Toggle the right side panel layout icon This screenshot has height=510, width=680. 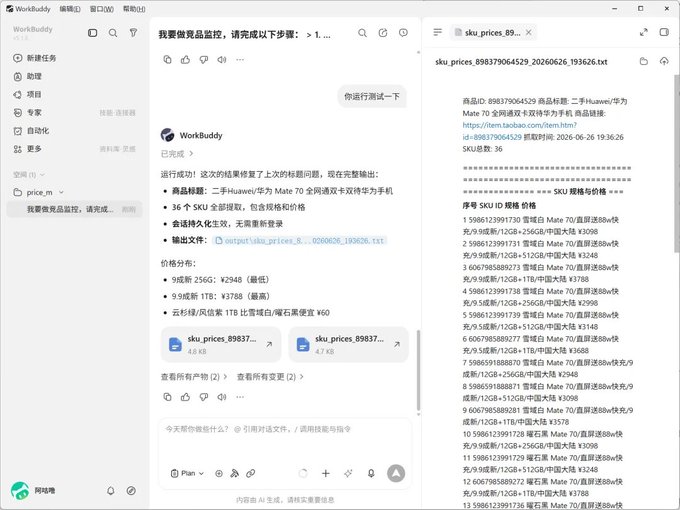click(x=664, y=32)
